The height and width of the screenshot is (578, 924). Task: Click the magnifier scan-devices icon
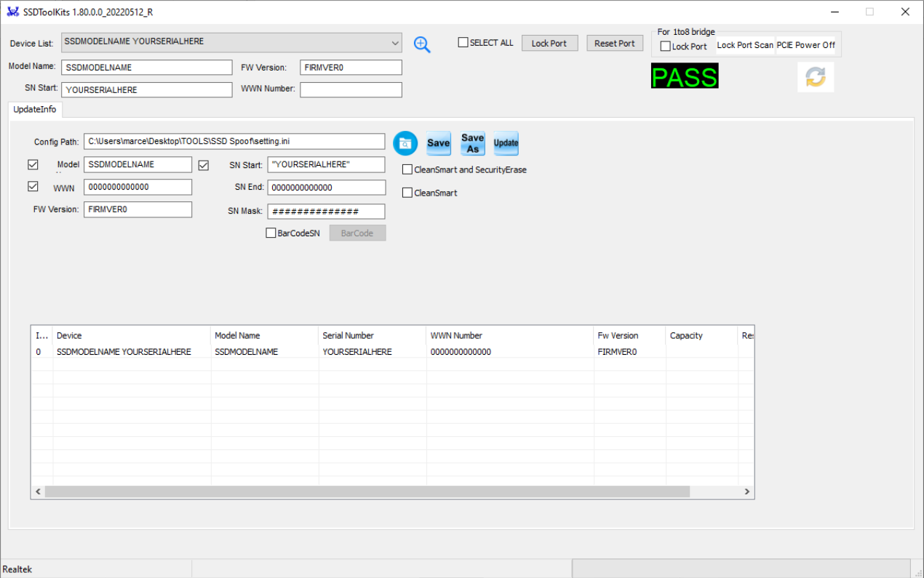click(422, 44)
